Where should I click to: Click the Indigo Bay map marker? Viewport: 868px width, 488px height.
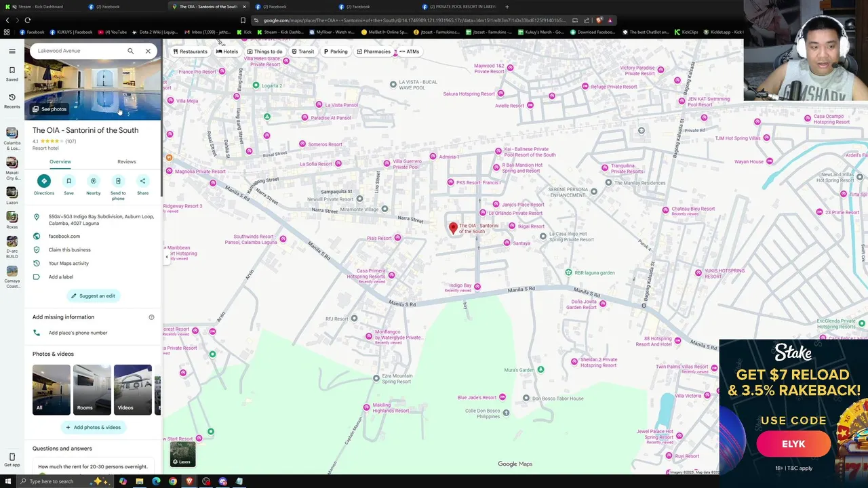[477, 287]
